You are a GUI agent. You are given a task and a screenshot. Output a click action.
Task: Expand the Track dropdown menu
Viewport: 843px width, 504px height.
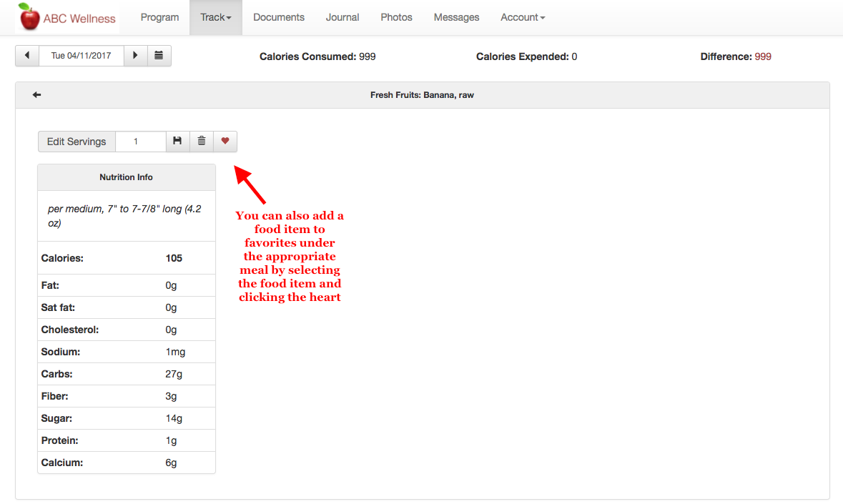[x=215, y=17]
